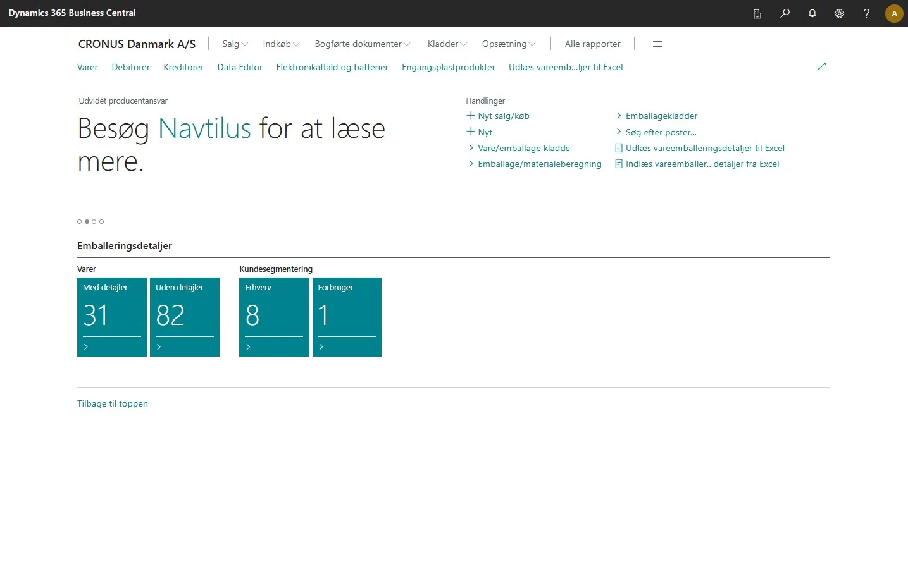
Task: Expand the Kladder menu
Action: [447, 44]
